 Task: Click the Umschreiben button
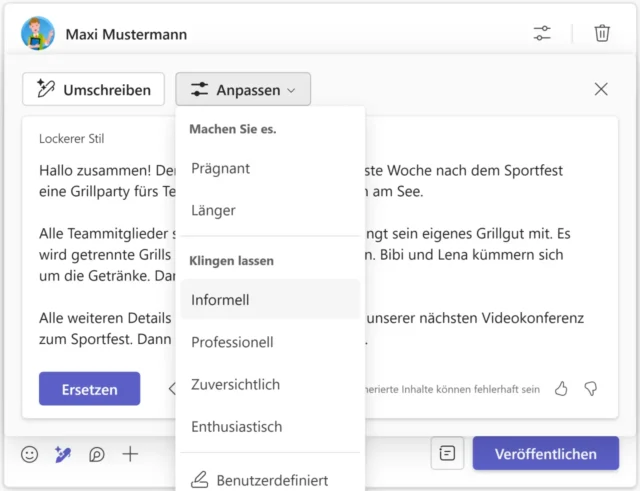94,89
